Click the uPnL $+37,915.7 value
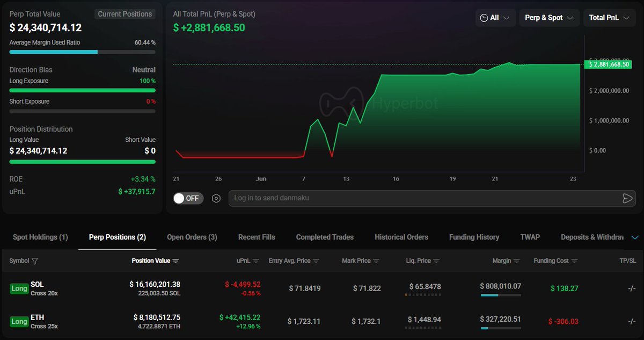Screen dimensions: 644x340 pos(137,191)
